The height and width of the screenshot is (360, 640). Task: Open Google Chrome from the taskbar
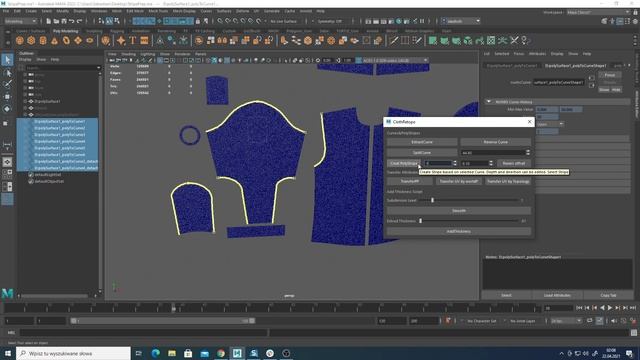coord(221,353)
